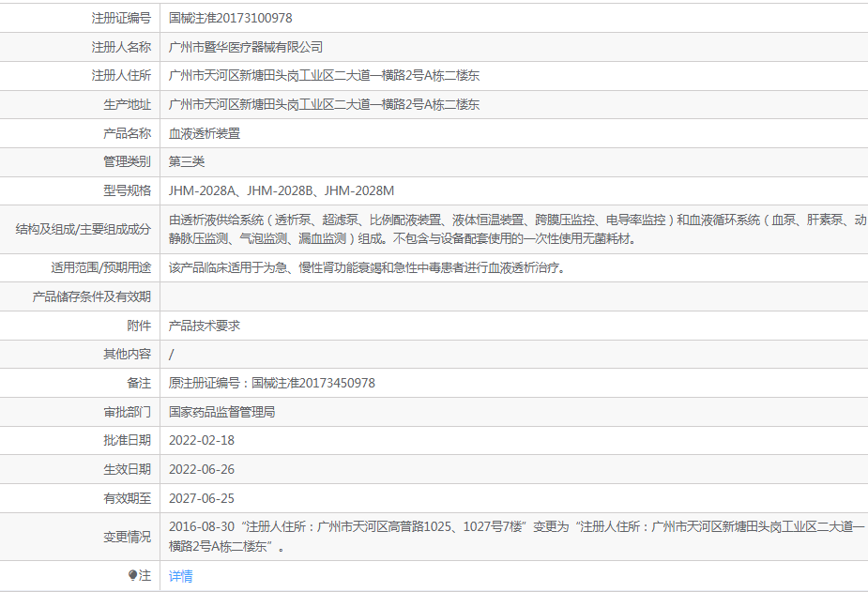This screenshot has width=868, height=592.
Task: Click the 产品储存条件及有效期 label
Action: tap(91, 296)
